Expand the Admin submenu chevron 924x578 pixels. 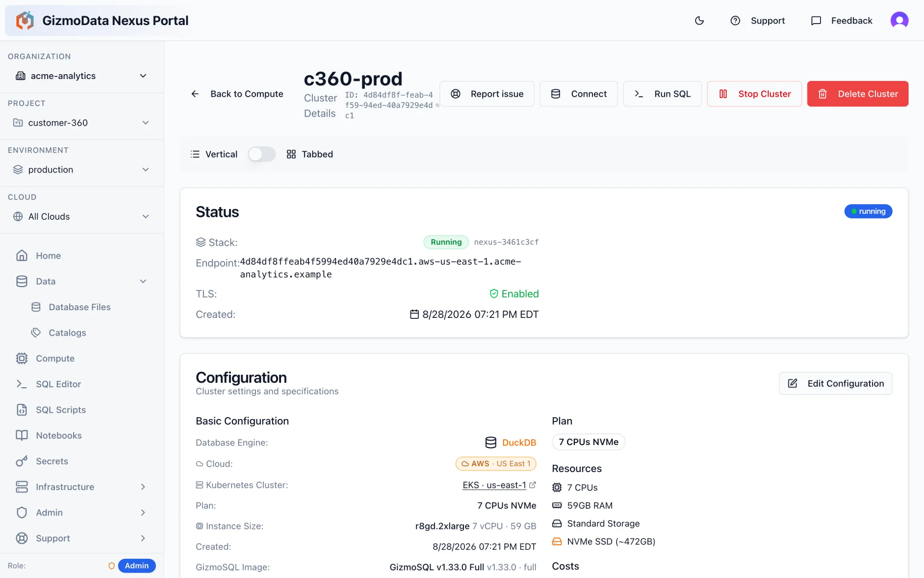143,512
